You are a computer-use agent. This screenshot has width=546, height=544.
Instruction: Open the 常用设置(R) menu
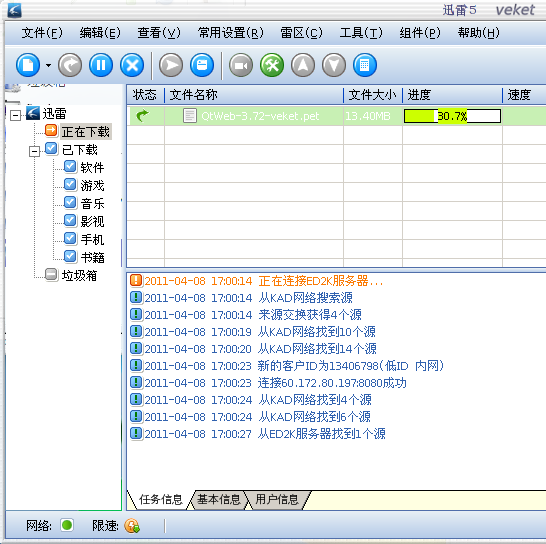pos(231,33)
